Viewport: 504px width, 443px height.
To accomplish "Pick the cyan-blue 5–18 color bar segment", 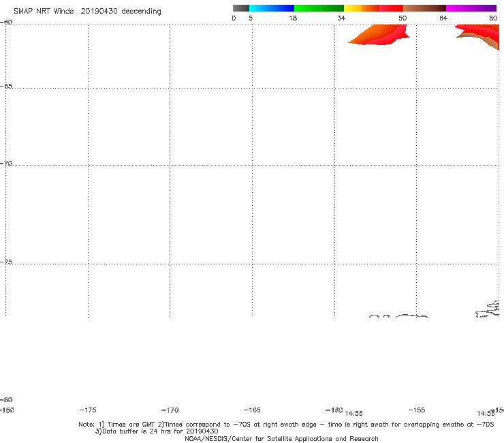I will pos(272,8).
